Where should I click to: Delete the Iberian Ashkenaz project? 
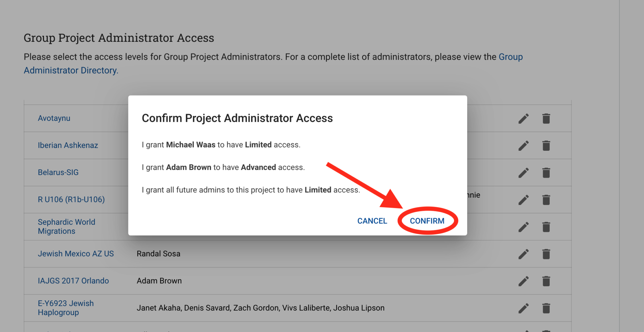pyautogui.click(x=546, y=146)
